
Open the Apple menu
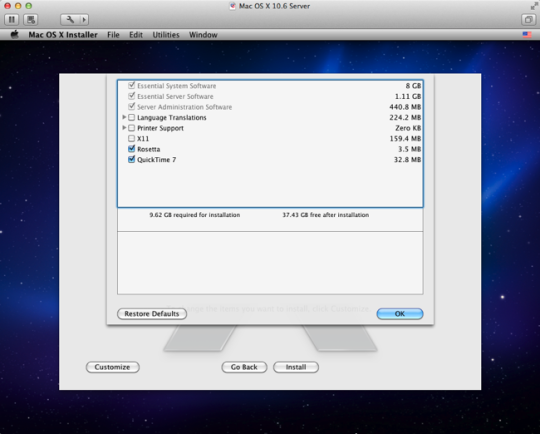[14, 34]
